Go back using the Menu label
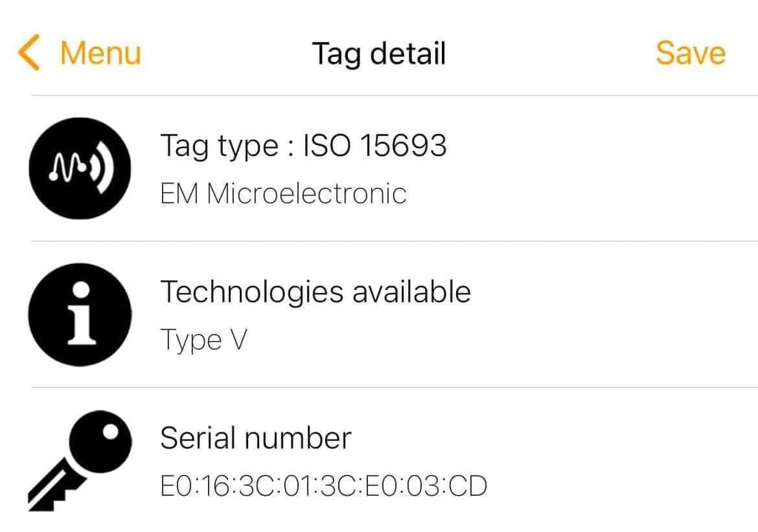The width and height of the screenshot is (758, 532). pyautogui.click(x=100, y=53)
